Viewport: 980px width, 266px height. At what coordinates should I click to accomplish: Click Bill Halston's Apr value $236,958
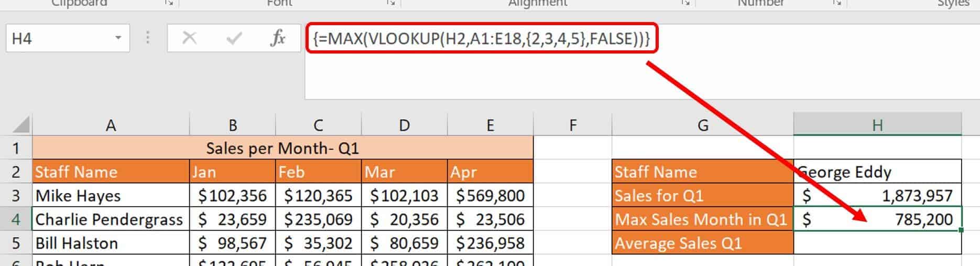tap(490, 243)
